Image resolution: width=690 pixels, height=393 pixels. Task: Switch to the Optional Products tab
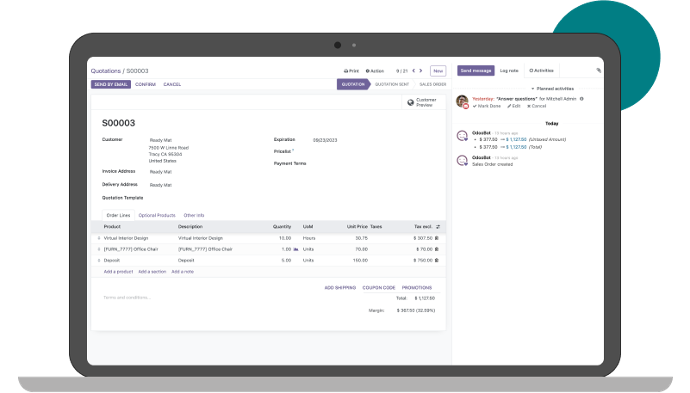click(x=157, y=215)
